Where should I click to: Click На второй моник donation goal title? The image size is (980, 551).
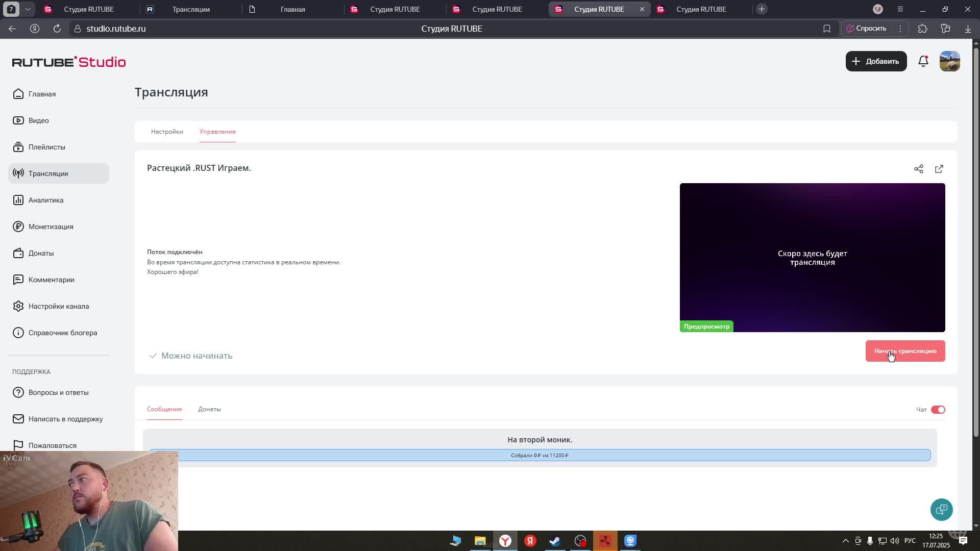click(x=540, y=440)
